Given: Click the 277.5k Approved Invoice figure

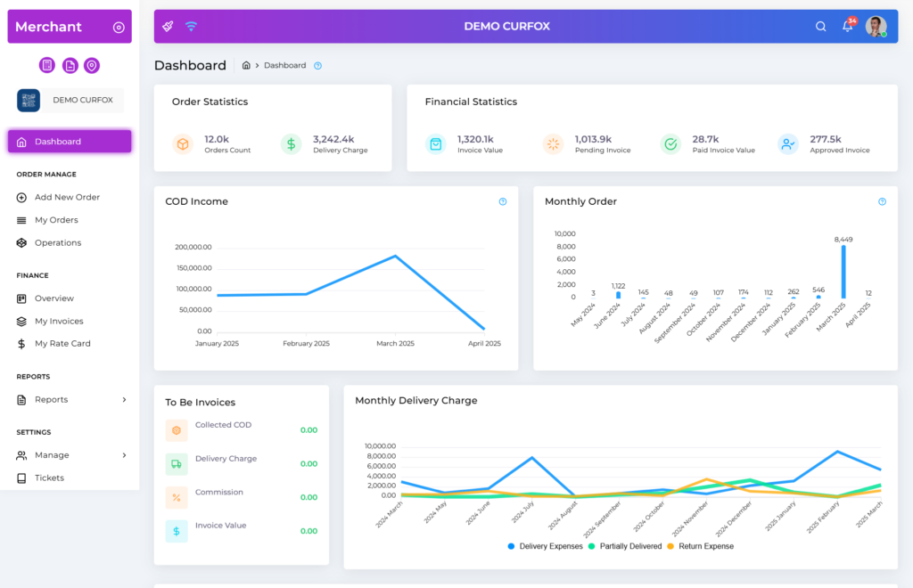Looking at the screenshot, I should [826, 139].
